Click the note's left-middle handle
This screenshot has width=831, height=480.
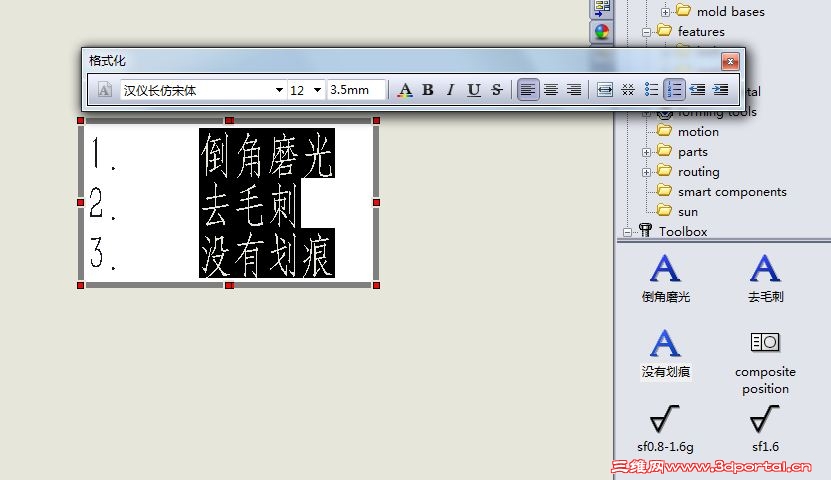pyautogui.click(x=81, y=202)
